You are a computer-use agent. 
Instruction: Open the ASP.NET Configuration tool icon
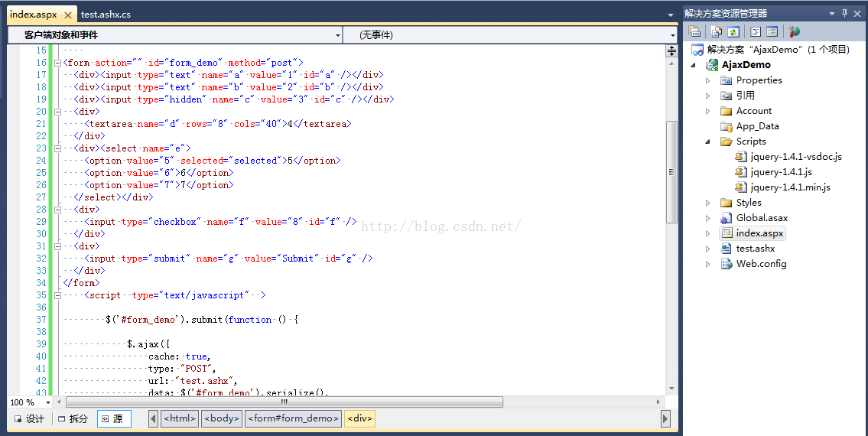coord(795,31)
